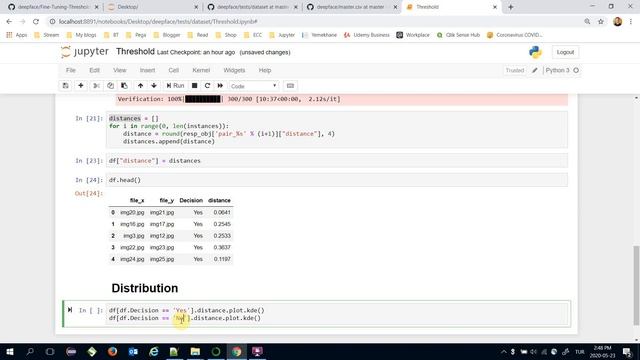Switch to deepface Fine-Tuning-Threshold tab
Image resolution: width=640 pixels, height=360 pixels.
[x=53, y=7]
